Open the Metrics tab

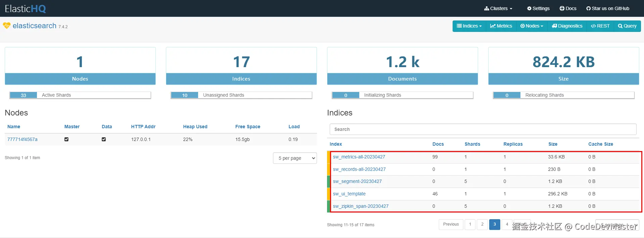(x=501, y=26)
